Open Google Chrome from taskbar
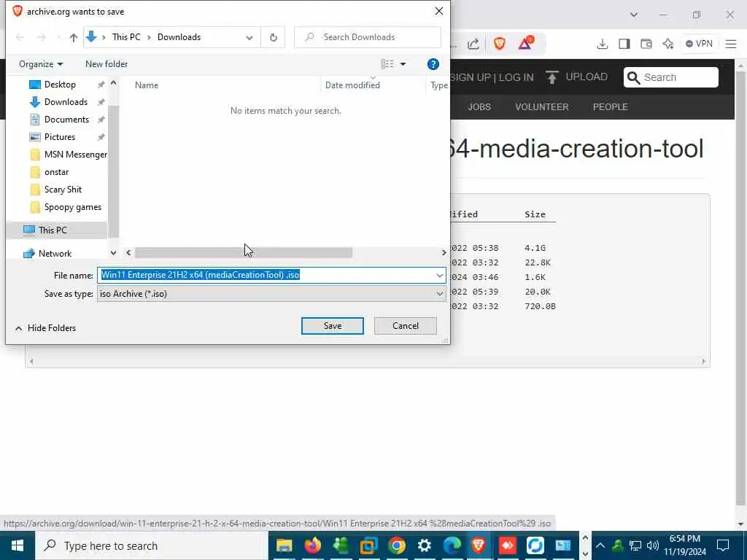The width and height of the screenshot is (747, 560). point(396,545)
